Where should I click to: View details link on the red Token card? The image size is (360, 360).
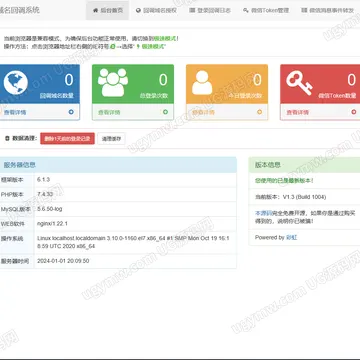298,112
